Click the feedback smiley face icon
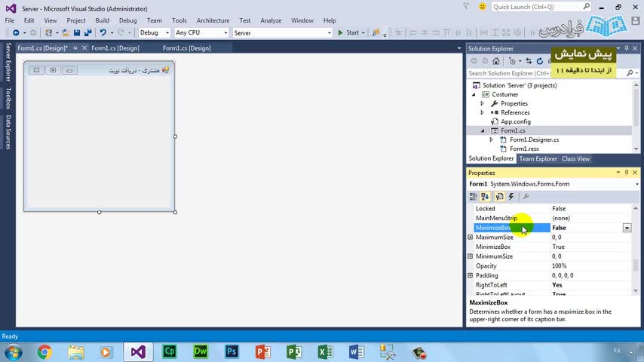Viewport: 644px width, 362px height. [x=483, y=7]
